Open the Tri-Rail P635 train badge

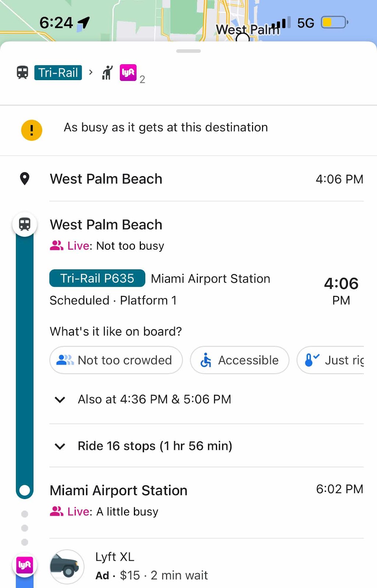pyautogui.click(x=97, y=278)
